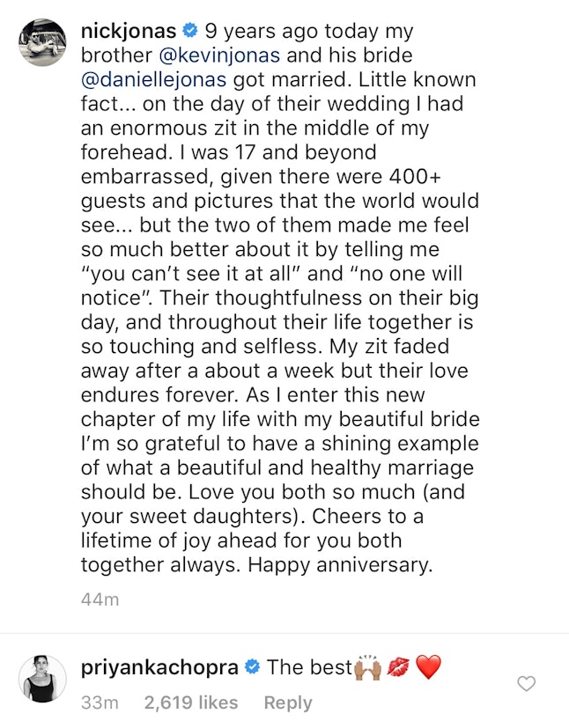Image resolution: width=569 pixels, height=728 pixels.
Task: Click the red heart emoji in comment
Action: pyautogui.click(x=428, y=668)
